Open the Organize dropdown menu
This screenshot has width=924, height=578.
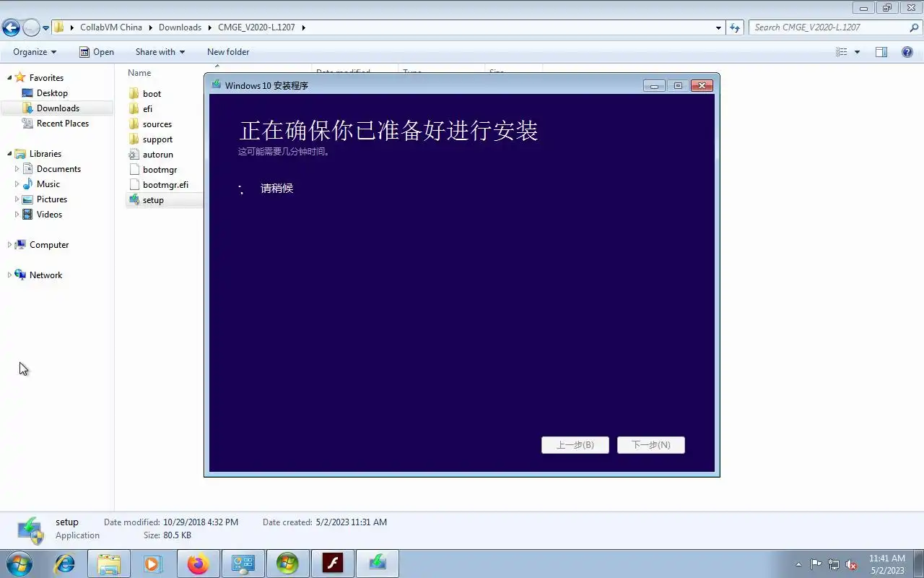[35, 52]
